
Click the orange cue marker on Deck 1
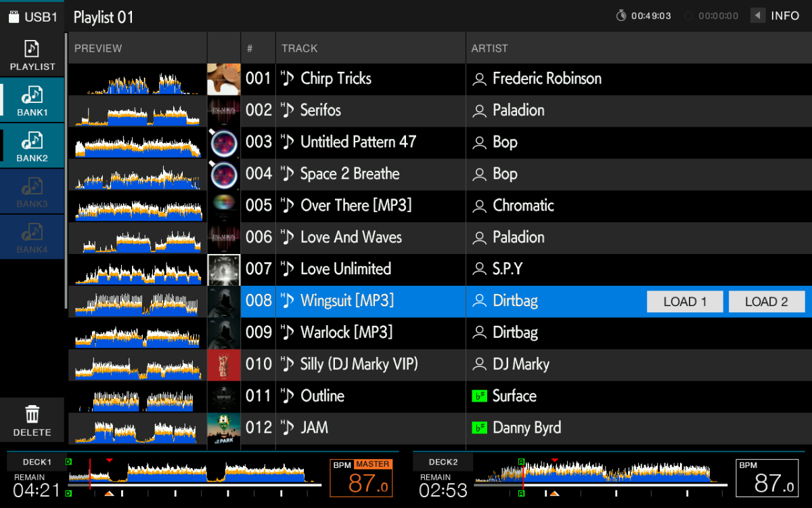tap(109, 493)
